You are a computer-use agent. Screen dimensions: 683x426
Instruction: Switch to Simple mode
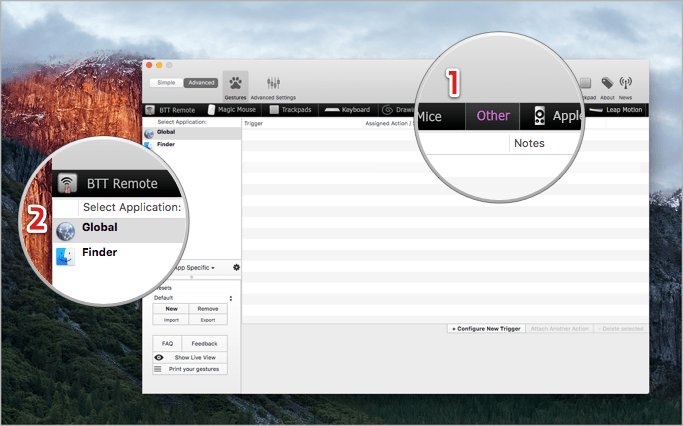(x=166, y=83)
